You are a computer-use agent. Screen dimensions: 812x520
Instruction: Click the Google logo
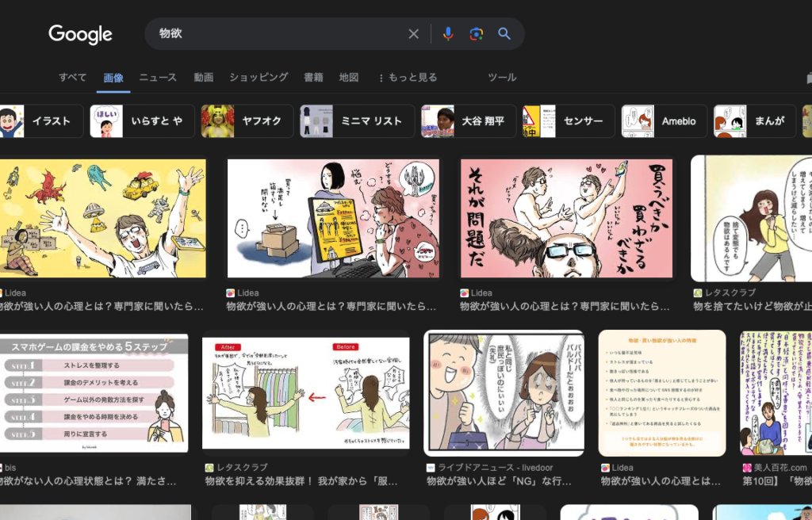80,34
